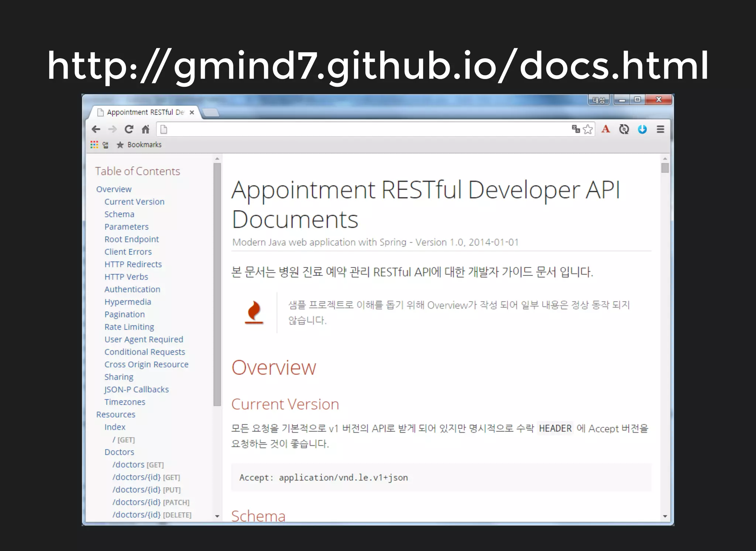Go to the Home page icon
This screenshot has width=756, height=551.
[145, 129]
